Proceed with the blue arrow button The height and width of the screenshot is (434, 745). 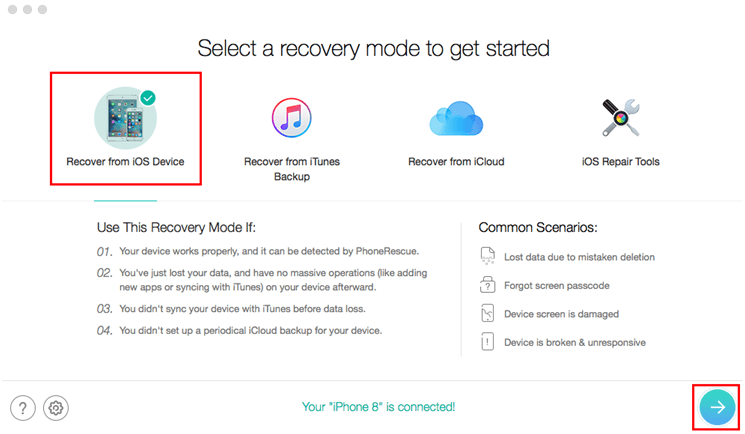click(717, 407)
